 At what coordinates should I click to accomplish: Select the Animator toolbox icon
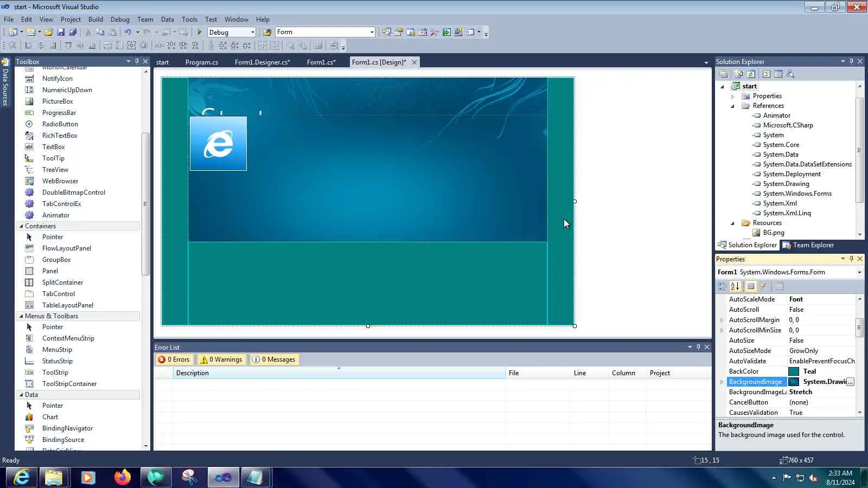(x=29, y=215)
